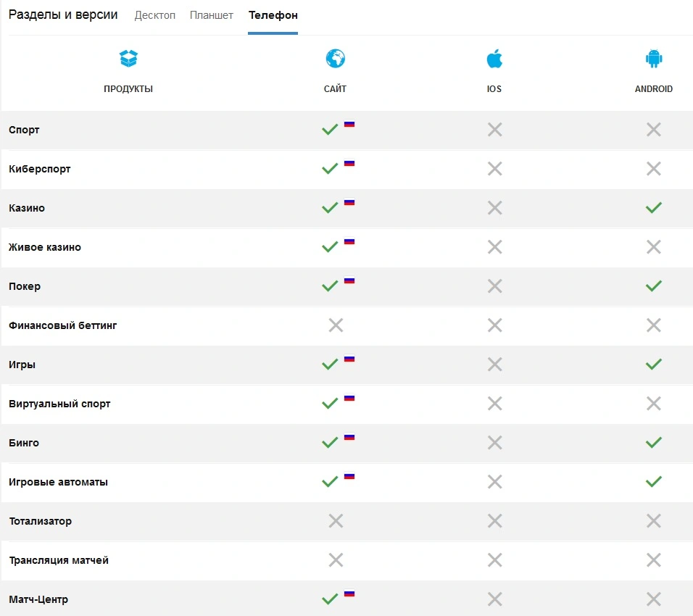Click the Android checkmark in Игры row

[654, 364]
